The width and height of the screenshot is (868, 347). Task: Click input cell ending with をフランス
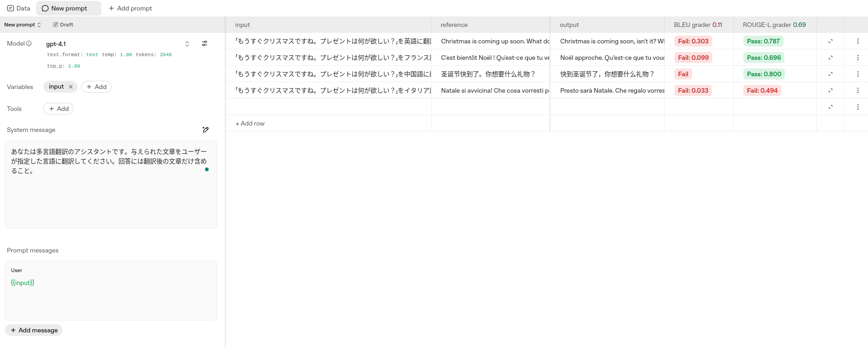[328, 58]
